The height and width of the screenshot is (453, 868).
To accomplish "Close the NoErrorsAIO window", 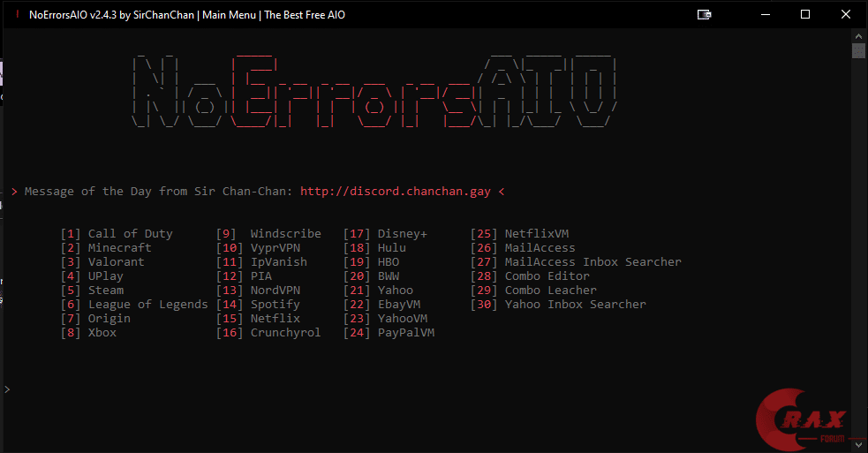I will coord(846,14).
